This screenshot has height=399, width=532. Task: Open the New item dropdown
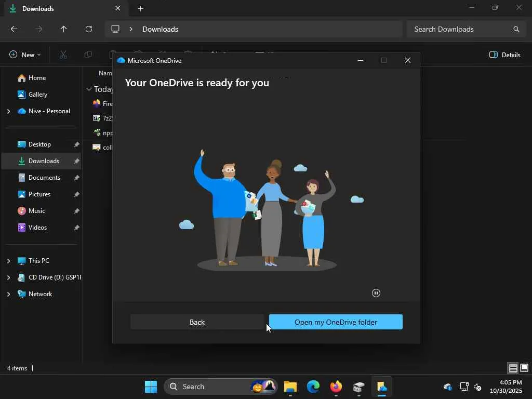(x=25, y=55)
